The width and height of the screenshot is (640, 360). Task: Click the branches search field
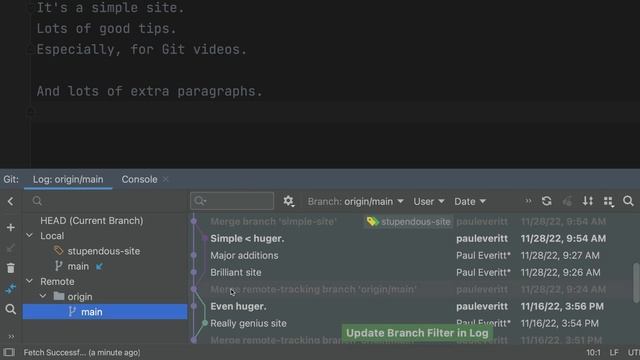105,201
